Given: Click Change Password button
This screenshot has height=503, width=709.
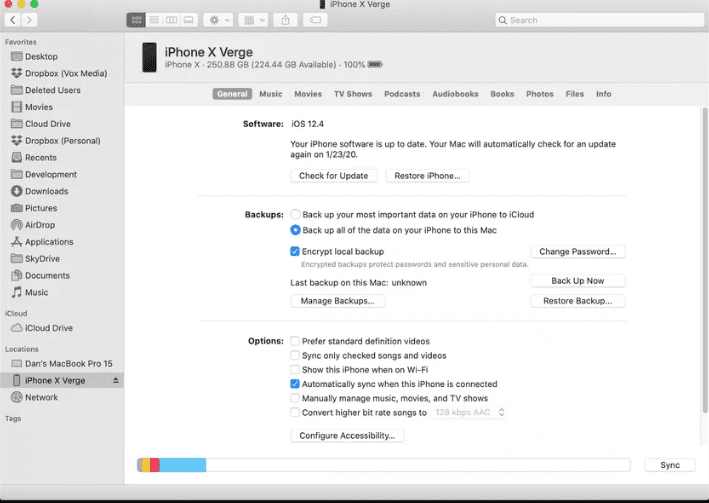Looking at the screenshot, I should coord(578,252).
